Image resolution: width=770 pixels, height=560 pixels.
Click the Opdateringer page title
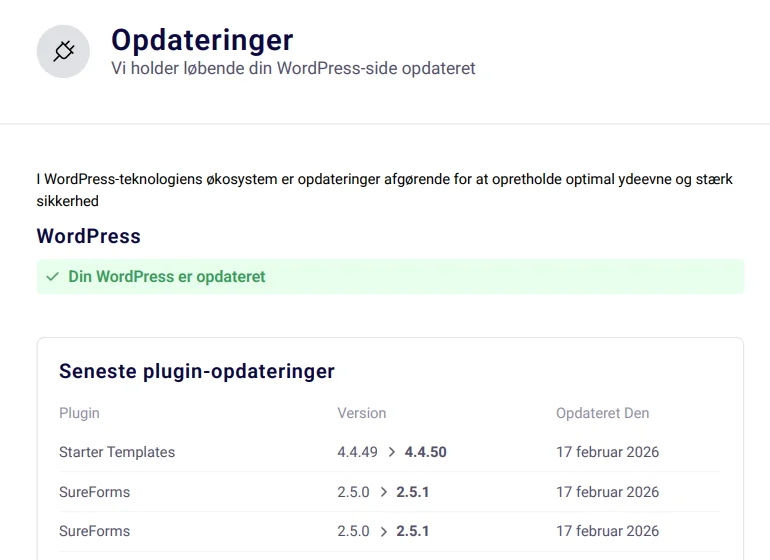click(202, 39)
